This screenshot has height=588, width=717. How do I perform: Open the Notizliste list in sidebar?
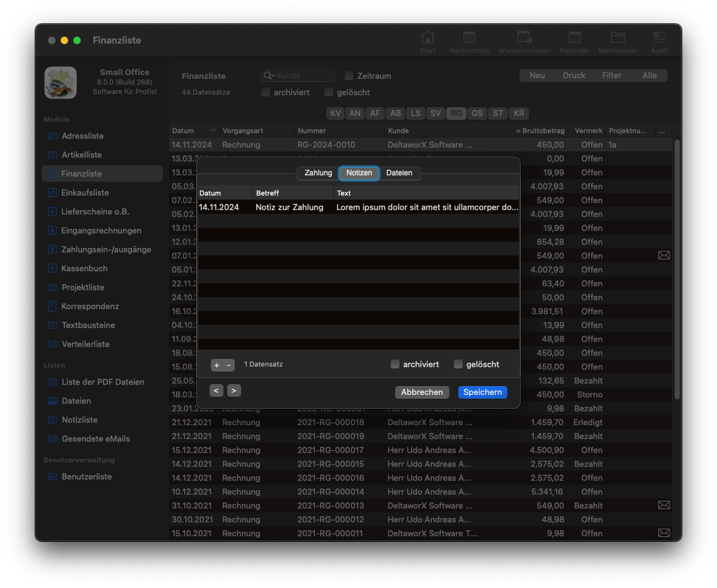coord(102,420)
